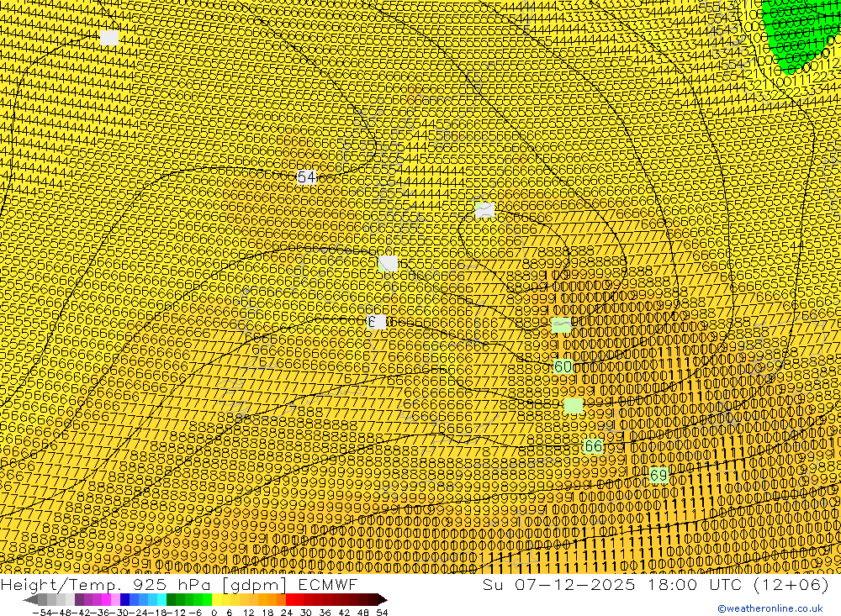Viewport: 841px width, 616px height.
Task: Click the 66 contour height label
Action: tap(593, 446)
